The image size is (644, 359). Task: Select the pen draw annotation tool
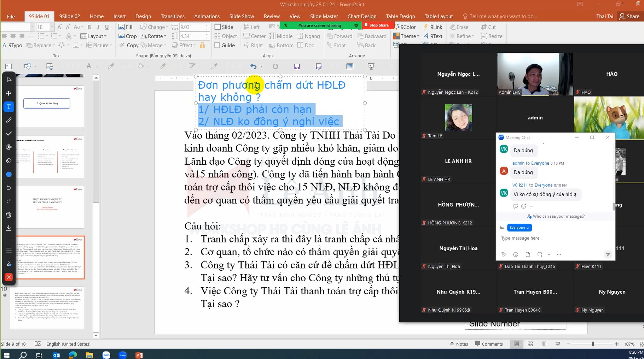[9, 120]
